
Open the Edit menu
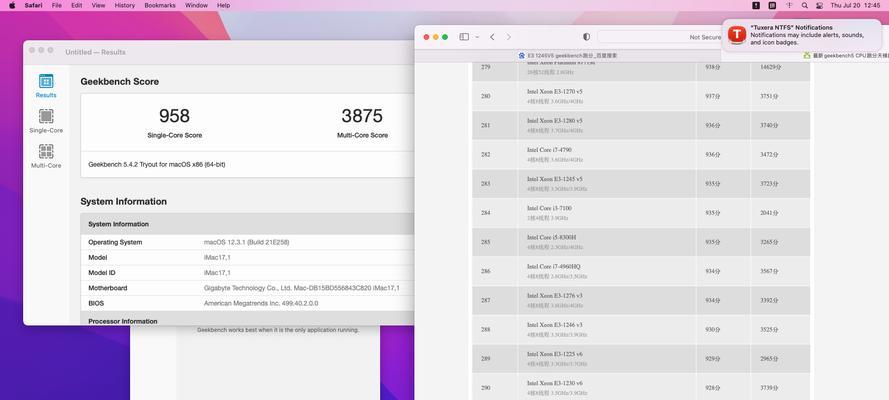[x=77, y=5]
